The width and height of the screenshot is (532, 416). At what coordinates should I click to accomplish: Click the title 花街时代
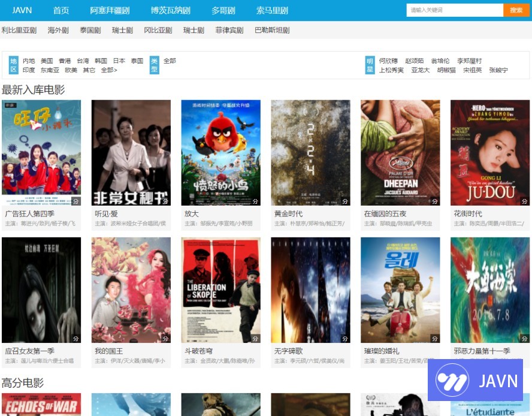click(468, 213)
